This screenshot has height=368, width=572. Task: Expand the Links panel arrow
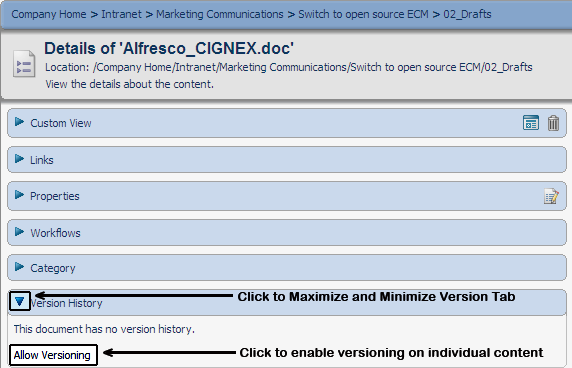click(x=19, y=159)
